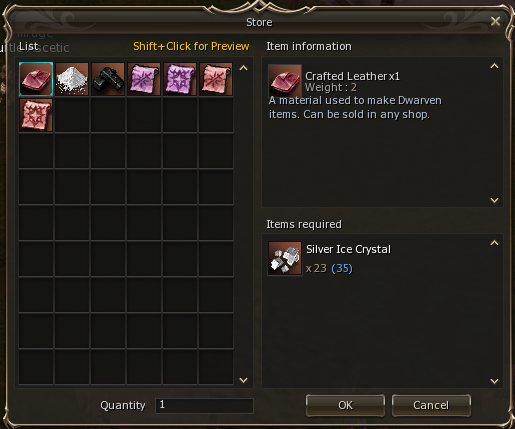Select the black ingot item

pyautogui.click(x=108, y=79)
